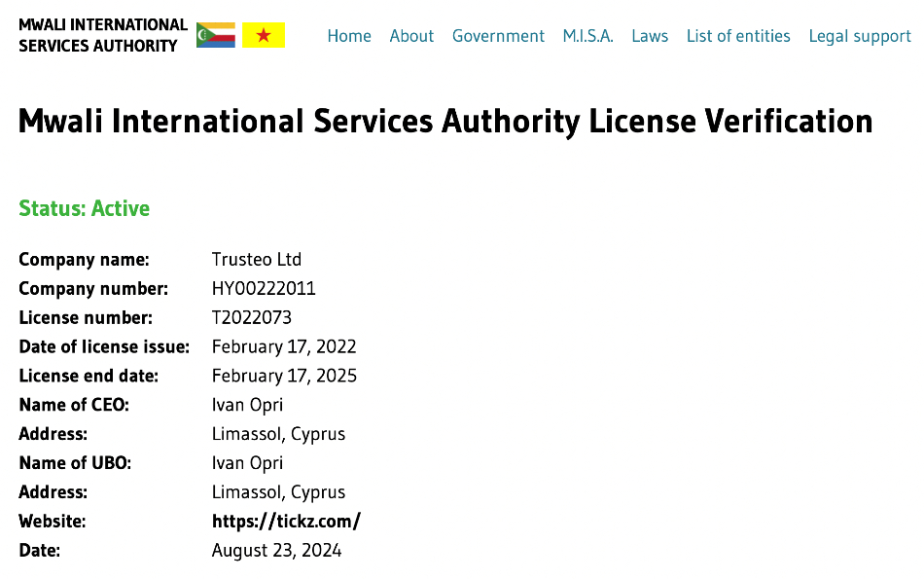Image resolution: width=924 pixels, height=579 pixels.
Task: Select company number 'HY00222011'
Action: coord(264,288)
